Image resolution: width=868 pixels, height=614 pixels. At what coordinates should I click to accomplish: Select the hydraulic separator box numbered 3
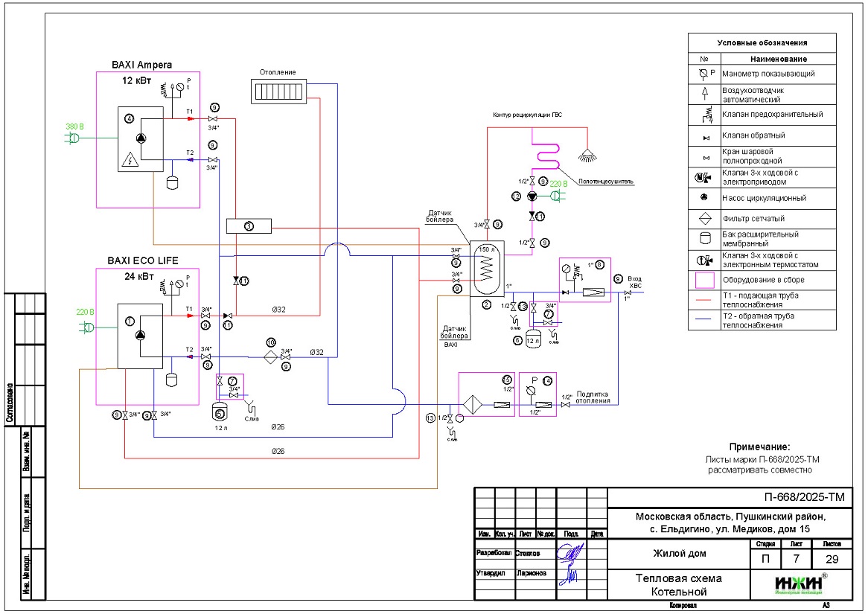(x=249, y=226)
